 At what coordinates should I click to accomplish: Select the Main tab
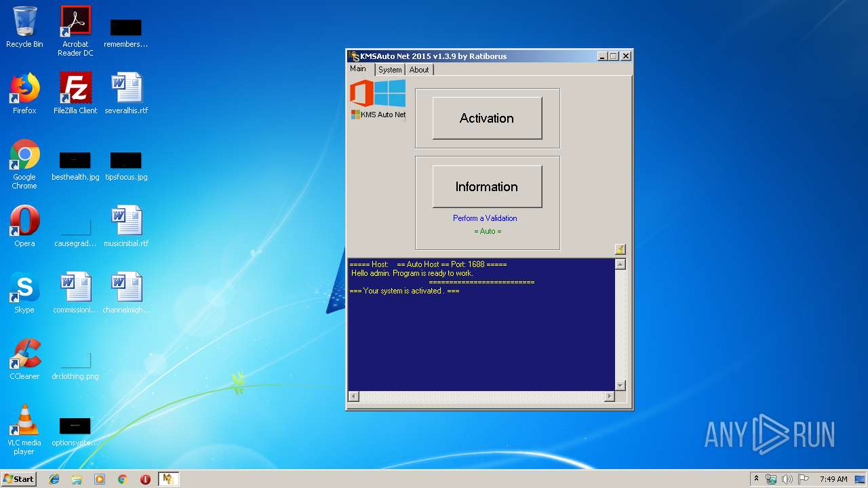pos(358,69)
